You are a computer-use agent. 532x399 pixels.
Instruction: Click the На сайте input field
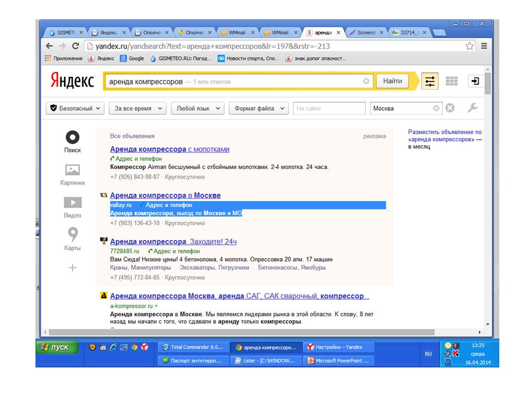coord(329,108)
